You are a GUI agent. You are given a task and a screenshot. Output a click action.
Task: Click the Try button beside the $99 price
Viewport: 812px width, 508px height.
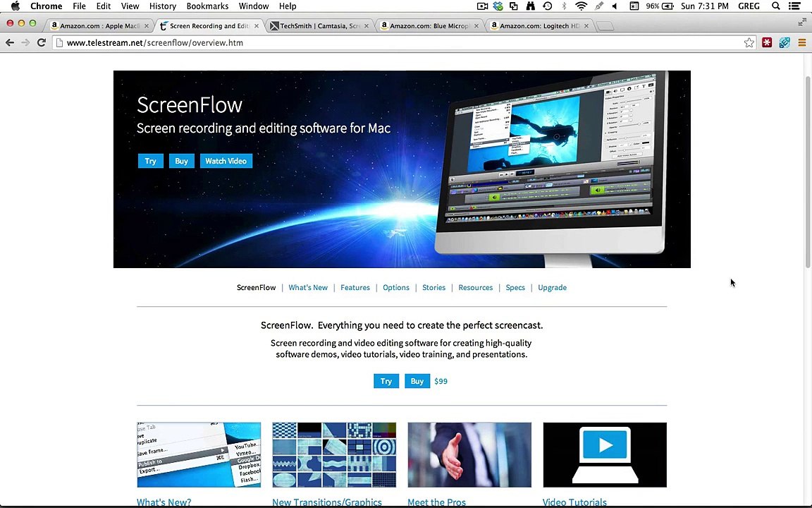tap(386, 381)
